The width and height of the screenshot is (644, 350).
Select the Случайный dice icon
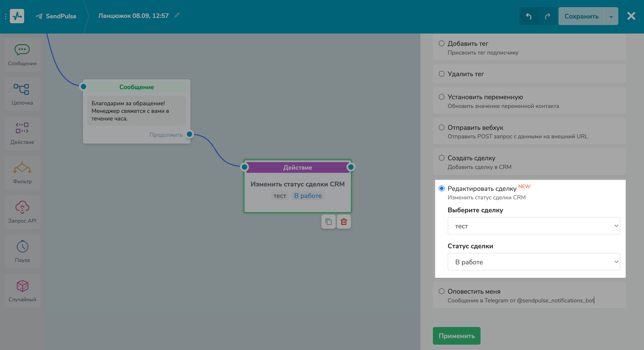(x=22, y=286)
